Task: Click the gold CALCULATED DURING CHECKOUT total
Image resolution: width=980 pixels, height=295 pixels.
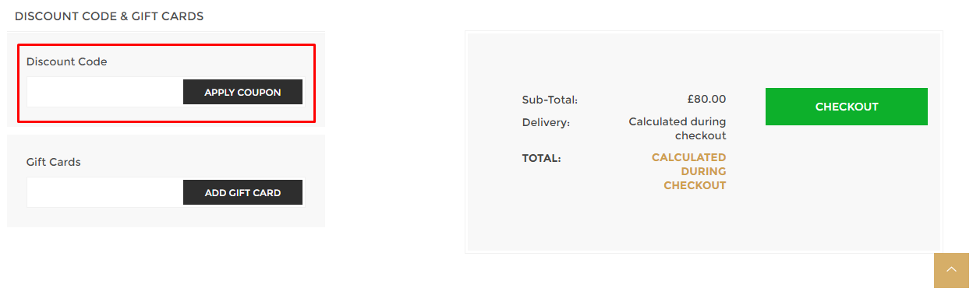Action: click(689, 171)
